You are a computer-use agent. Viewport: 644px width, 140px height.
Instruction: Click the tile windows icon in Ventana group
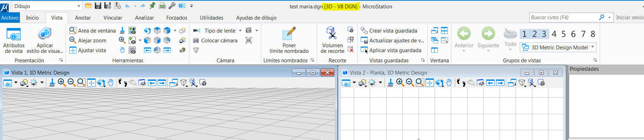tap(444, 30)
